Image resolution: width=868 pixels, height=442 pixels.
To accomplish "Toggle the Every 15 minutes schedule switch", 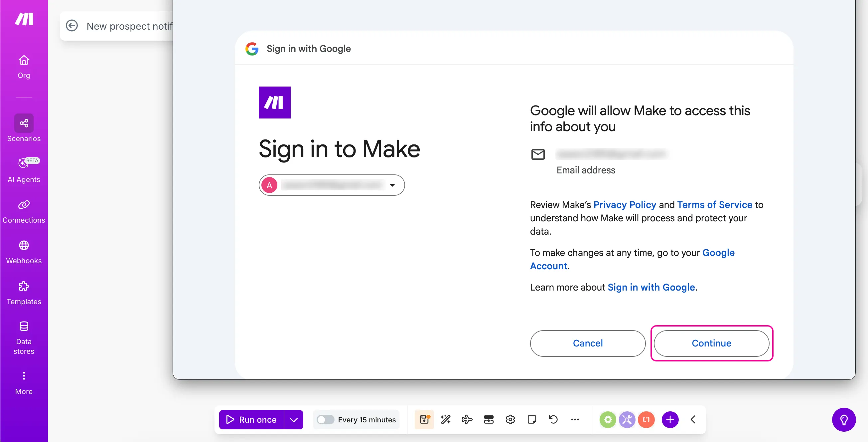I will 325,419.
